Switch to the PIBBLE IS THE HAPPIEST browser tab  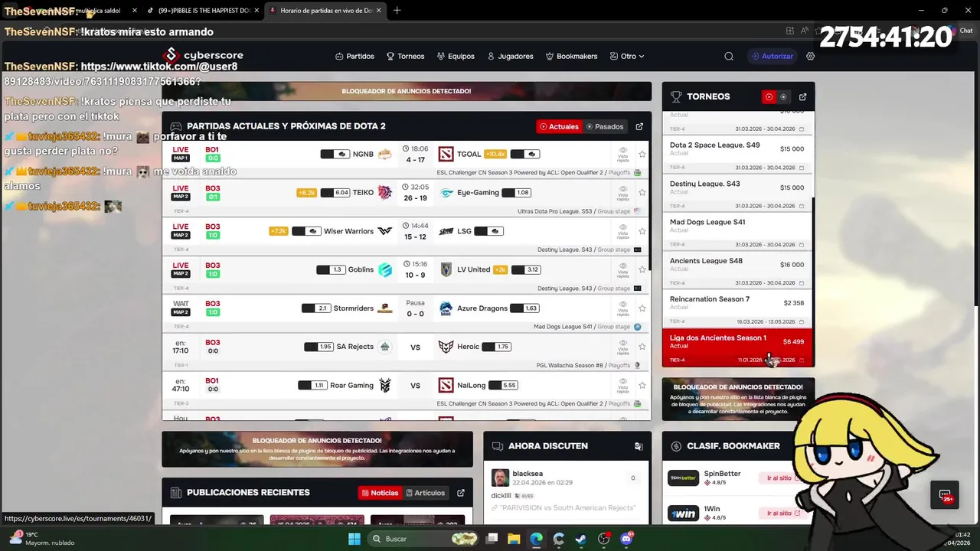[x=203, y=11]
